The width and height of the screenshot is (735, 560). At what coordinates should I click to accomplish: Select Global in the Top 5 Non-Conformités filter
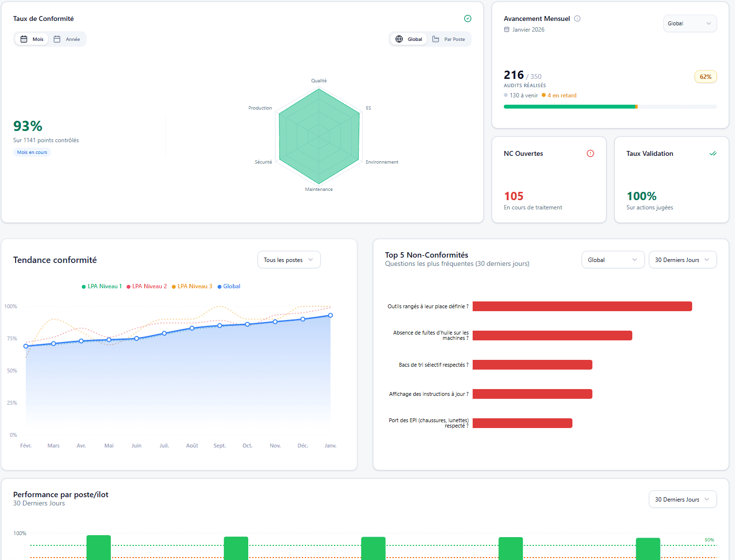pyautogui.click(x=613, y=260)
